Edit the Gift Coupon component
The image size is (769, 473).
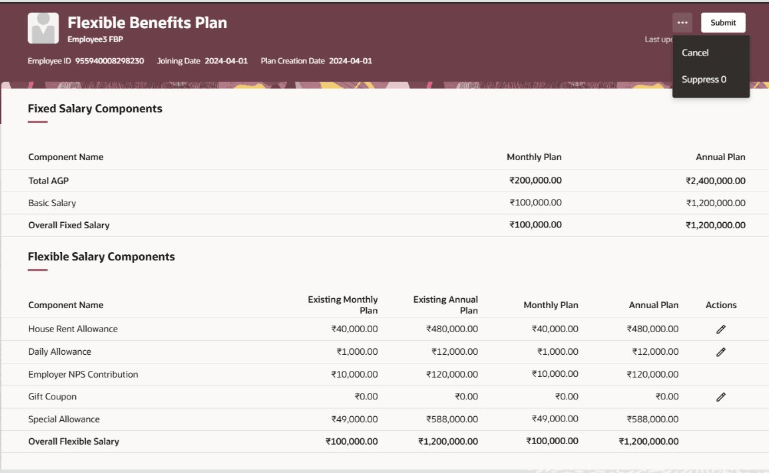pos(720,397)
